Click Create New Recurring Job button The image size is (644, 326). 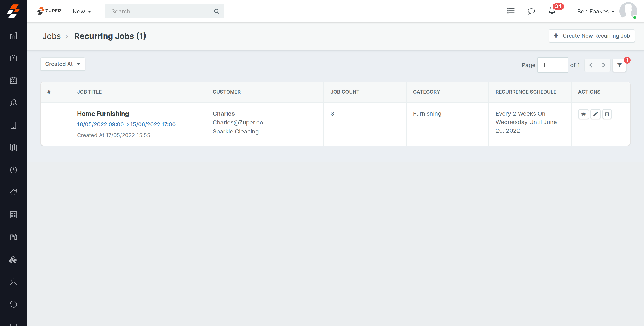(591, 36)
